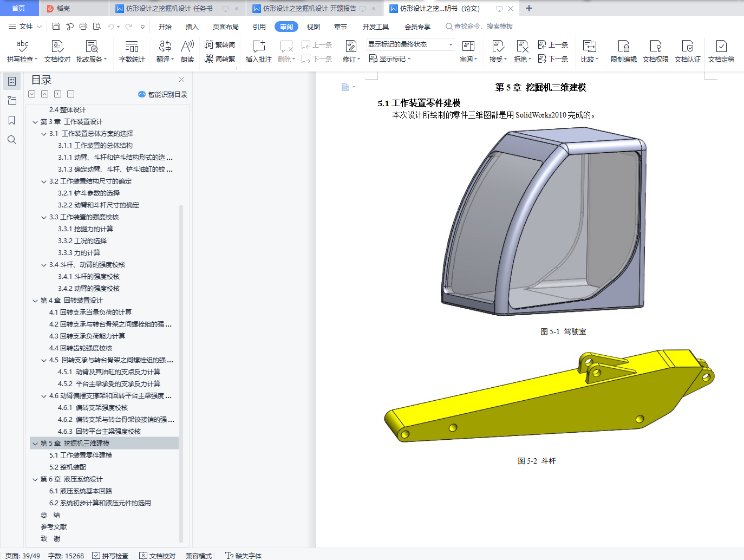This screenshot has width=744, height=560.
Task: Open the sidebar chapter navigation icon
Action: click(x=11, y=101)
